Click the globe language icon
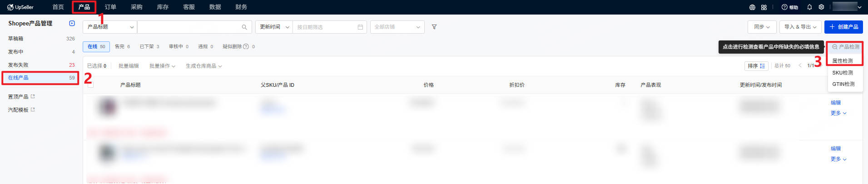Image resolution: width=868 pixels, height=184 pixels. tap(752, 7)
